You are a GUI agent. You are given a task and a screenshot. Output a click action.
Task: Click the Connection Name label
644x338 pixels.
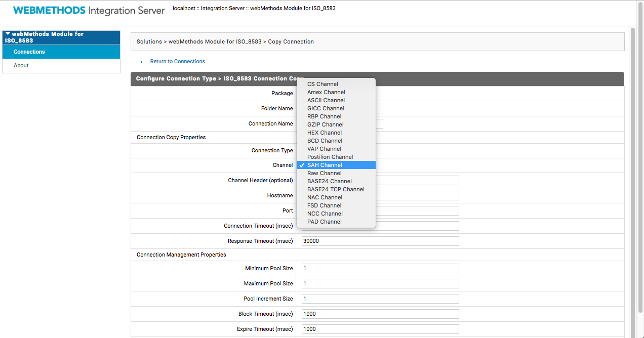271,123
